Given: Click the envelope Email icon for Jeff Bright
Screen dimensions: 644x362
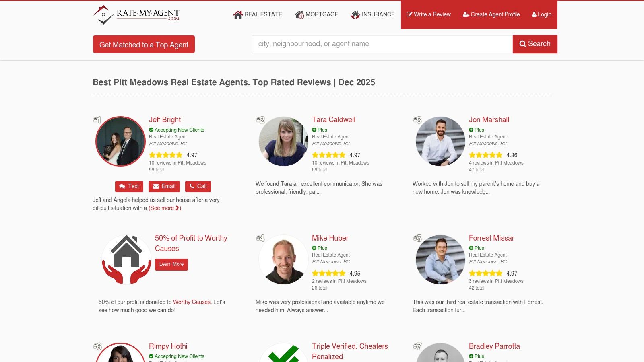Looking at the screenshot, I should pos(156,186).
